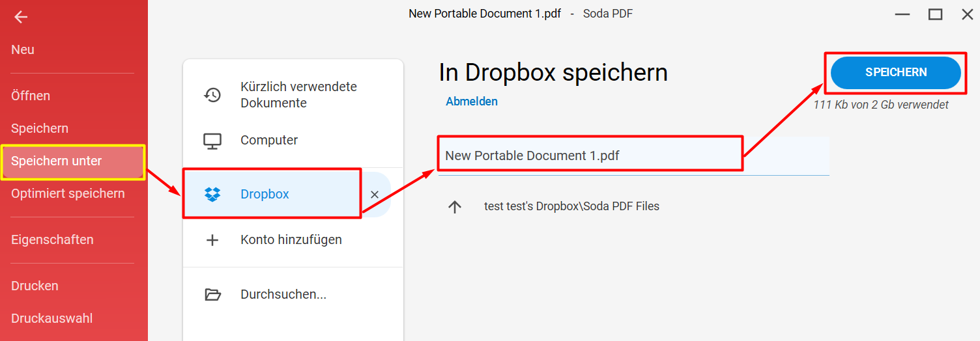This screenshot has height=341, width=980.
Task: Go up one folder with the arrow
Action: 455,207
